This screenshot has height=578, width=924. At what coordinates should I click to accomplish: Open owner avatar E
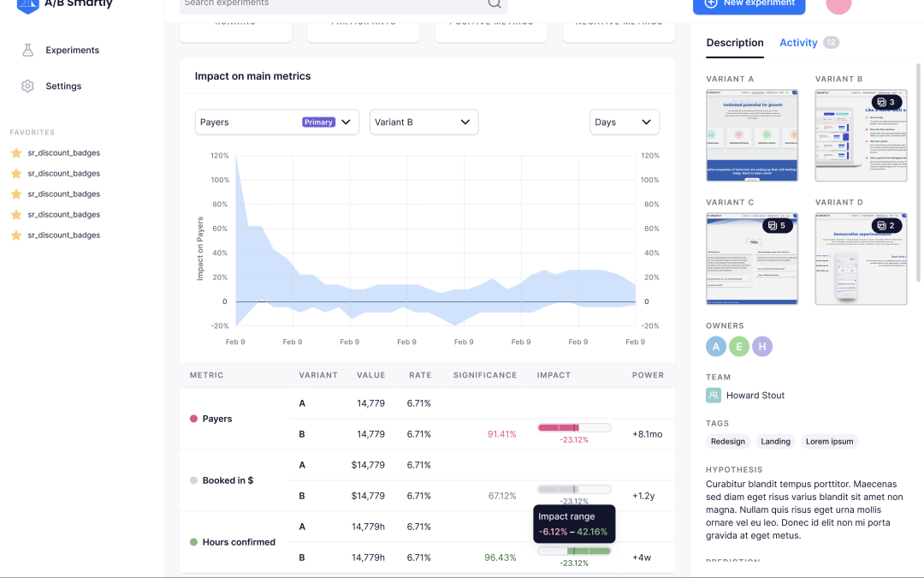pos(739,346)
